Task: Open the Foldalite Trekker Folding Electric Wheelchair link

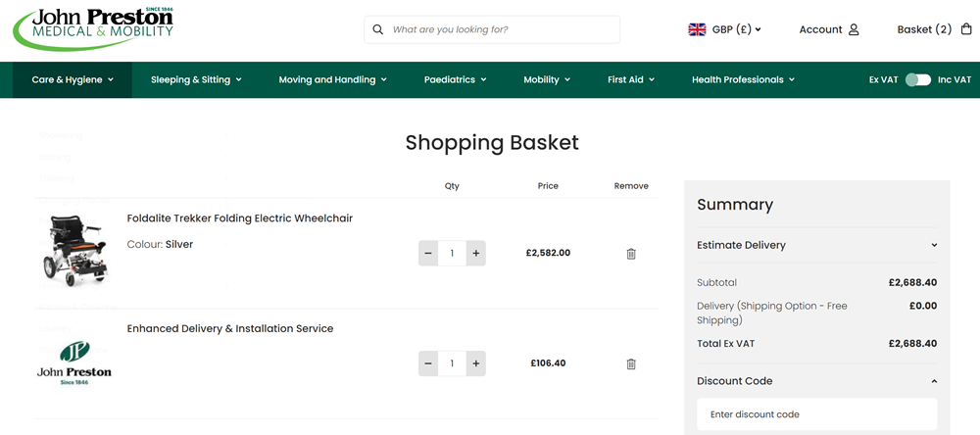Action: point(239,218)
